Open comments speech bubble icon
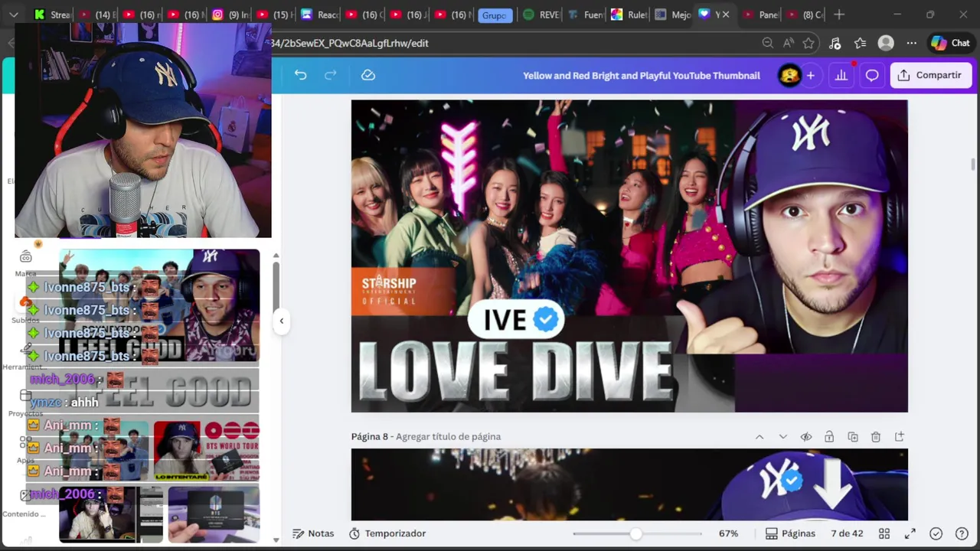 point(872,75)
